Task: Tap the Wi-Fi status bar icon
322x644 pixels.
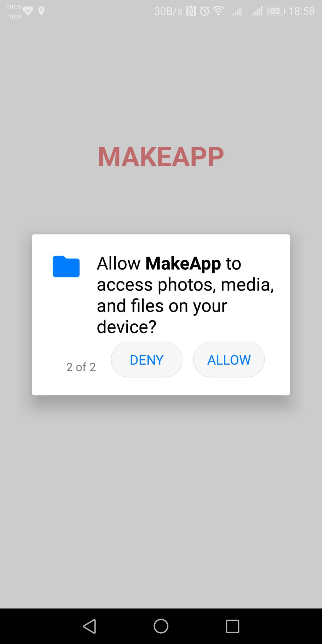Action: pyautogui.click(x=218, y=11)
